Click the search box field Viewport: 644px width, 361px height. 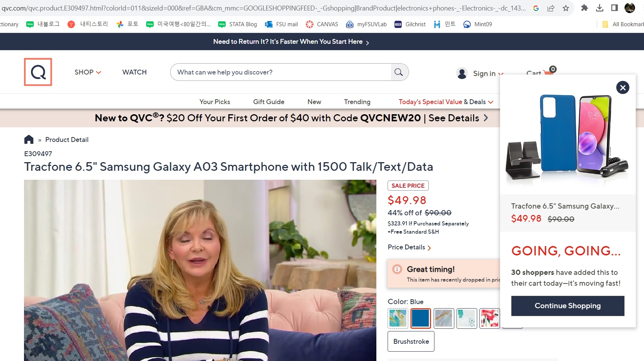pos(281,72)
